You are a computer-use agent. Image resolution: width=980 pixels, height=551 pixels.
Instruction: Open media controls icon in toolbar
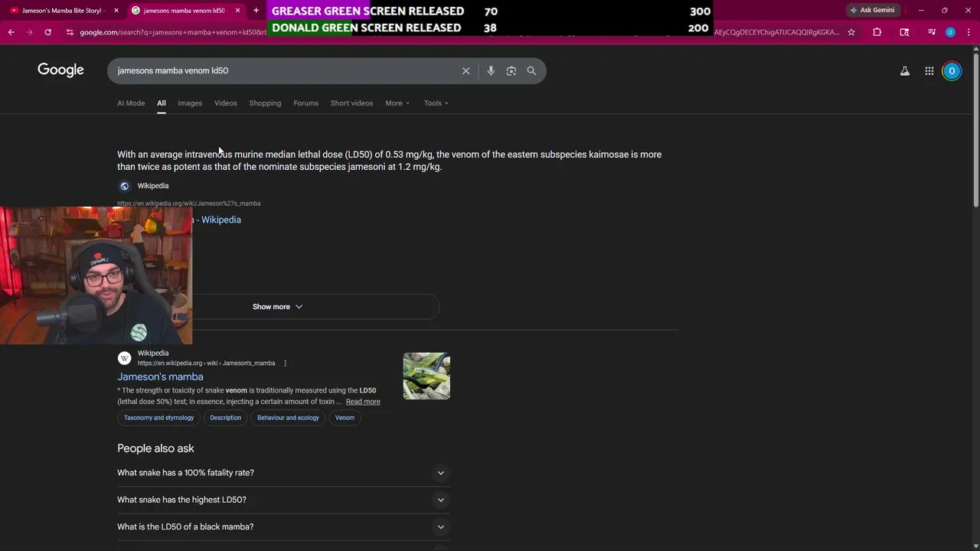pyautogui.click(x=932, y=32)
